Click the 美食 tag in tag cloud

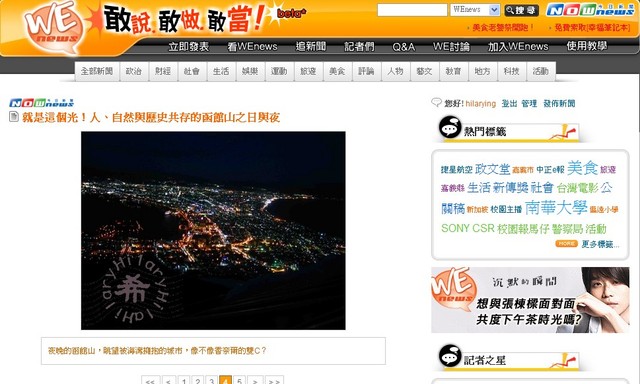tap(582, 168)
